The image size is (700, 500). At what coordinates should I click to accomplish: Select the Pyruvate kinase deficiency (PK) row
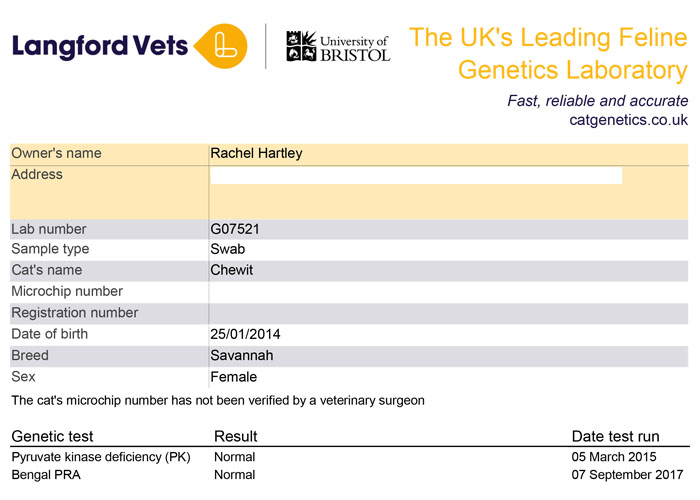click(x=349, y=457)
